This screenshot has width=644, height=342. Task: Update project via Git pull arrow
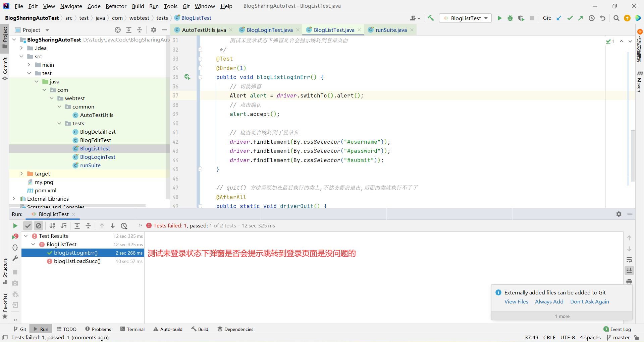(559, 18)
